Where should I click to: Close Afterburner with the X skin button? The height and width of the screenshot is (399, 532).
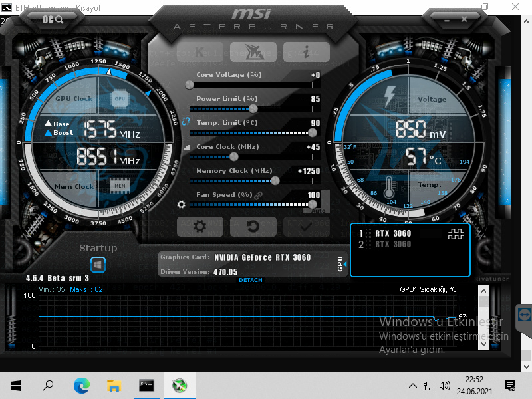pos(464,19)
